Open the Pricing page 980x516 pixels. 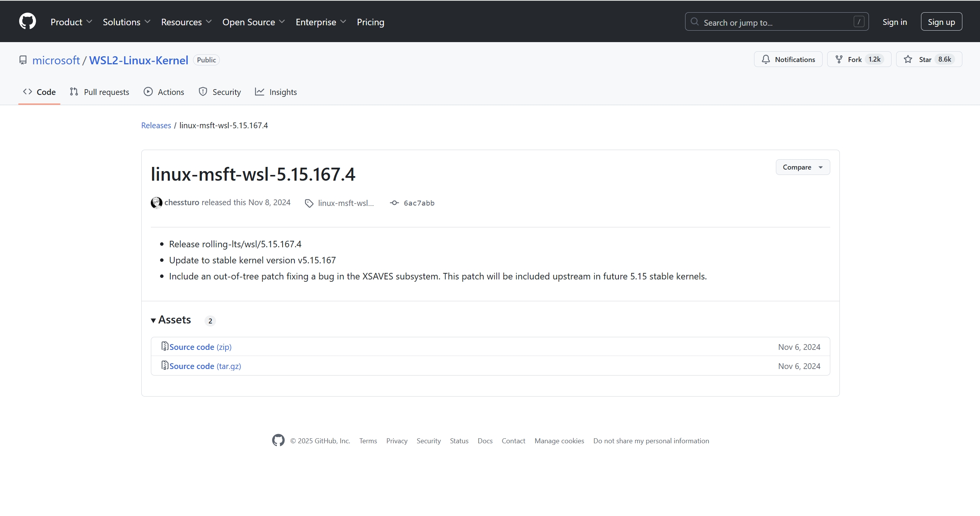click(370, 22)
